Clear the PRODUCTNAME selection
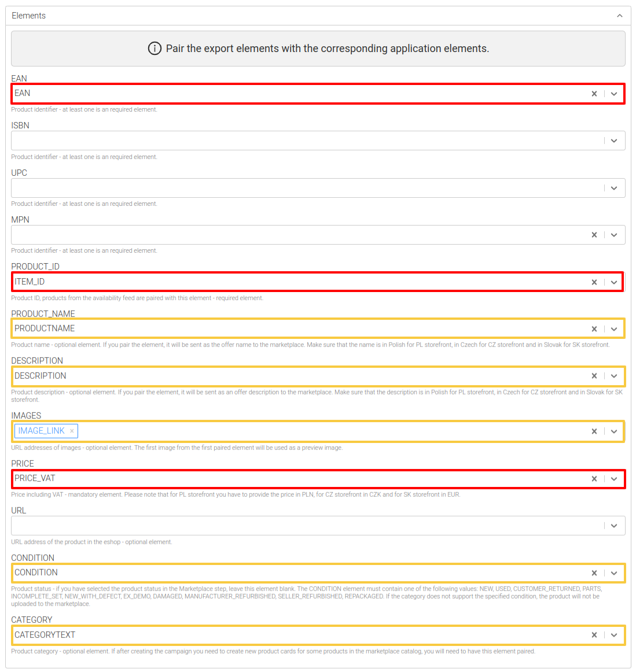The height and width of the screenshot is (672, 636). (594, 329)
